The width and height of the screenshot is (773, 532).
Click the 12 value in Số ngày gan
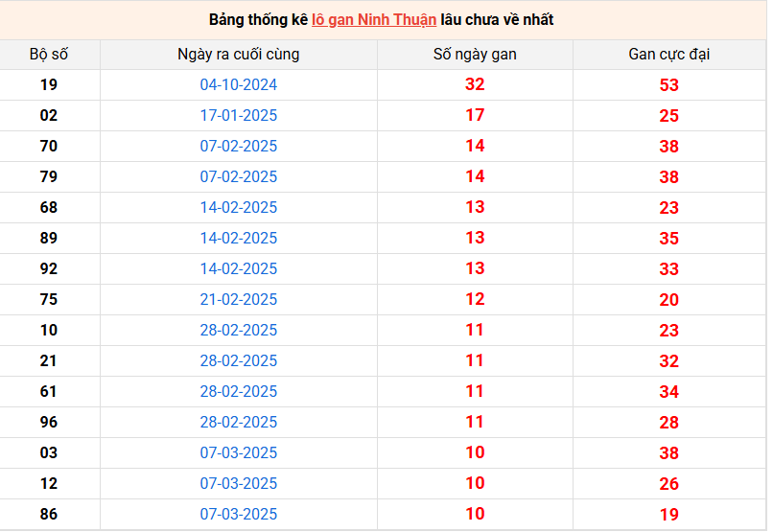pyautogui.click(x=475, y=299)
